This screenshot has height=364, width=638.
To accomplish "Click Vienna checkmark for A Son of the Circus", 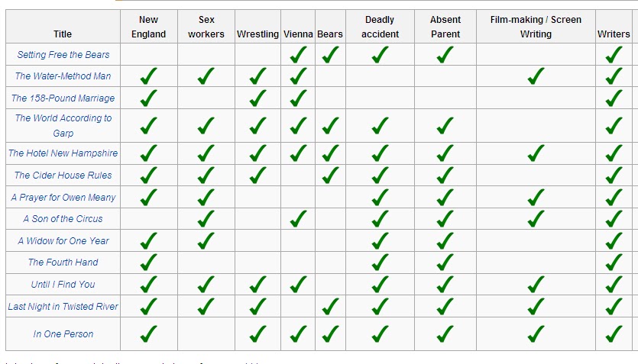I will coord(298,218).
